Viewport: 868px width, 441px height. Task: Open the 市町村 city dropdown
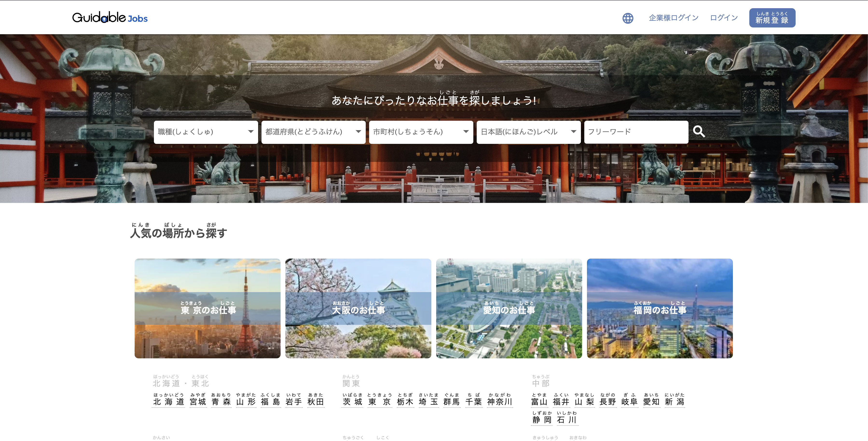click(x=421, y=132)
